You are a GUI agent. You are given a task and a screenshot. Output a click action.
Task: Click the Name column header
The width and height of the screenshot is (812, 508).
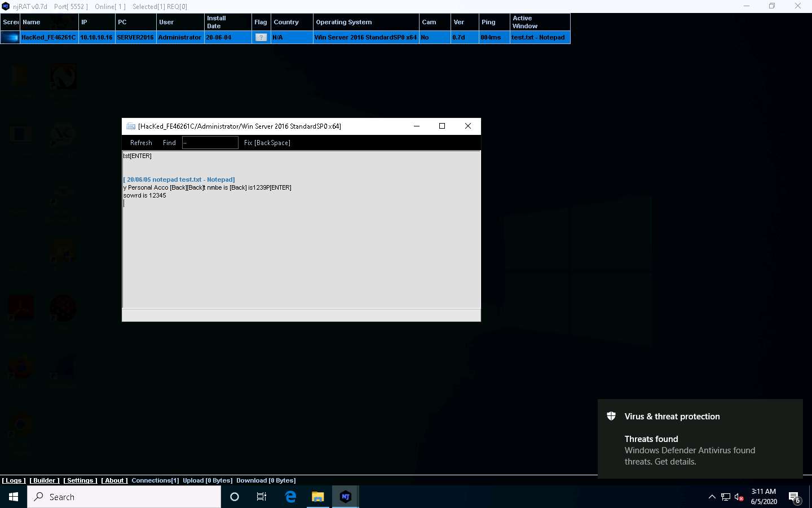pyautogui.click(x=49, y=22)
